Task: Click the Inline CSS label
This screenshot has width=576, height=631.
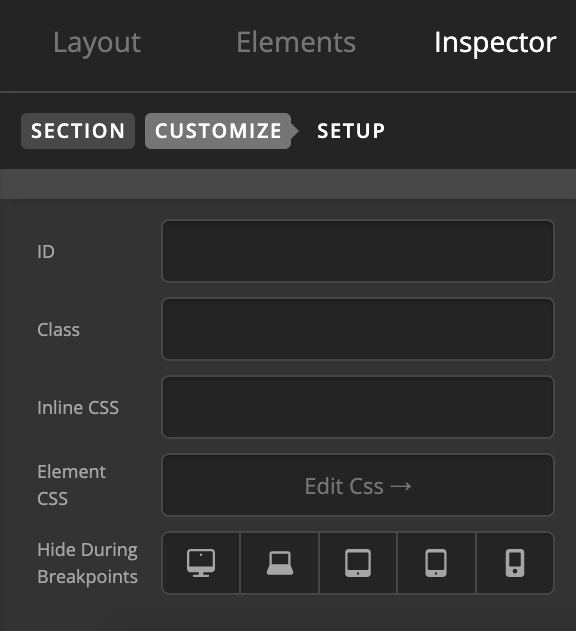Action: pos(78,407)
